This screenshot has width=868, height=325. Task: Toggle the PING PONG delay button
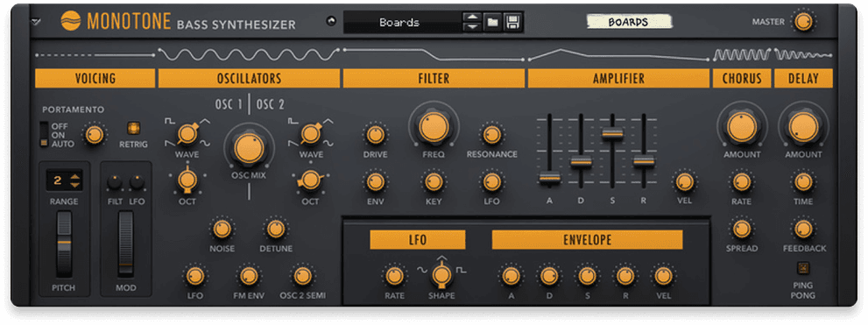(802, 269)
